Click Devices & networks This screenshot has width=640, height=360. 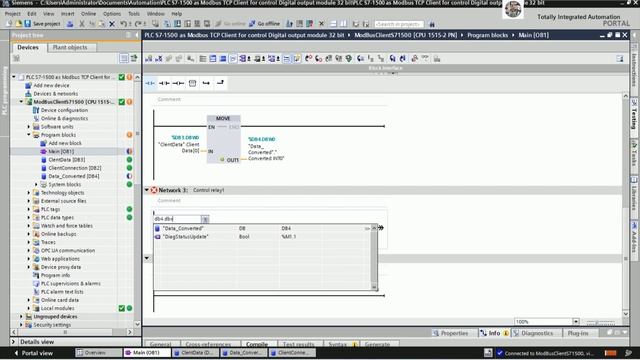56,93
